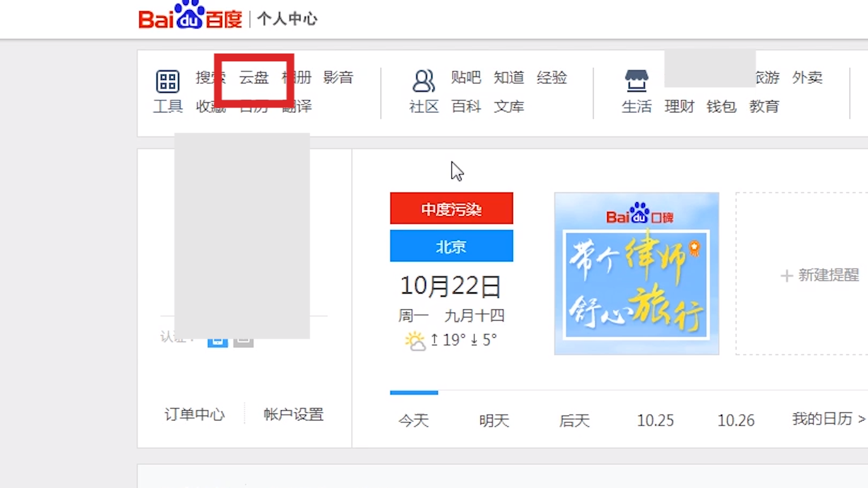Select the 明天 tab

(x=494, y=420)
